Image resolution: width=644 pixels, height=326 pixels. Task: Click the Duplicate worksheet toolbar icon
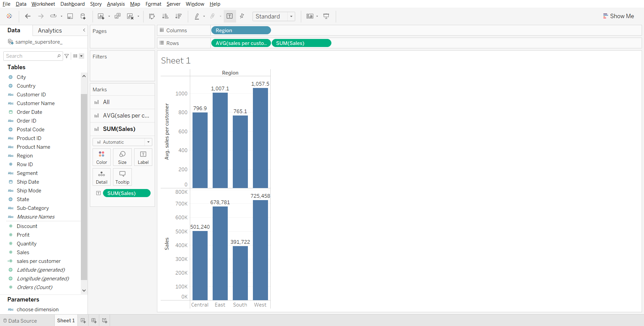point(117,16)
